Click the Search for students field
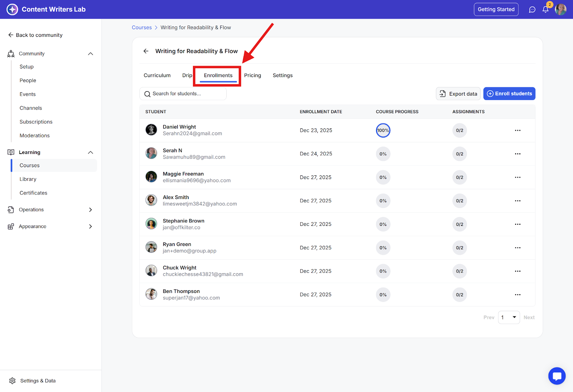This screenshot has height=392, width=573. [x=183, y=94]
